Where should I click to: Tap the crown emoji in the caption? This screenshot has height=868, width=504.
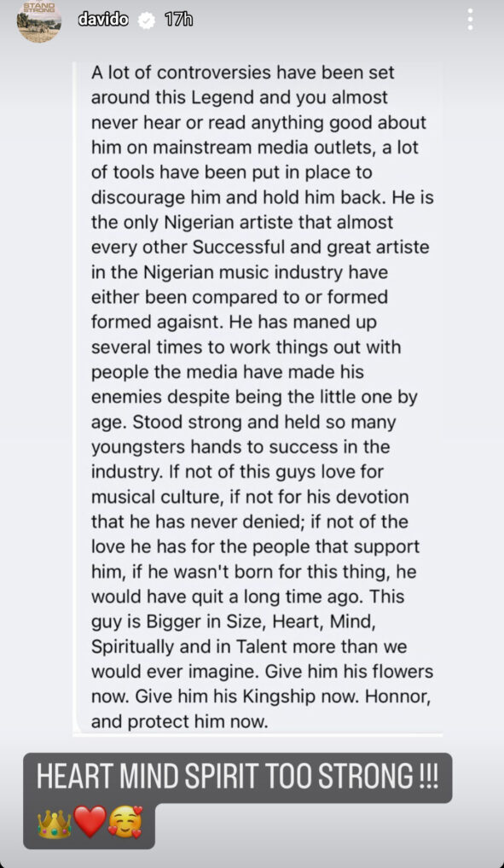tap(55, 822)
